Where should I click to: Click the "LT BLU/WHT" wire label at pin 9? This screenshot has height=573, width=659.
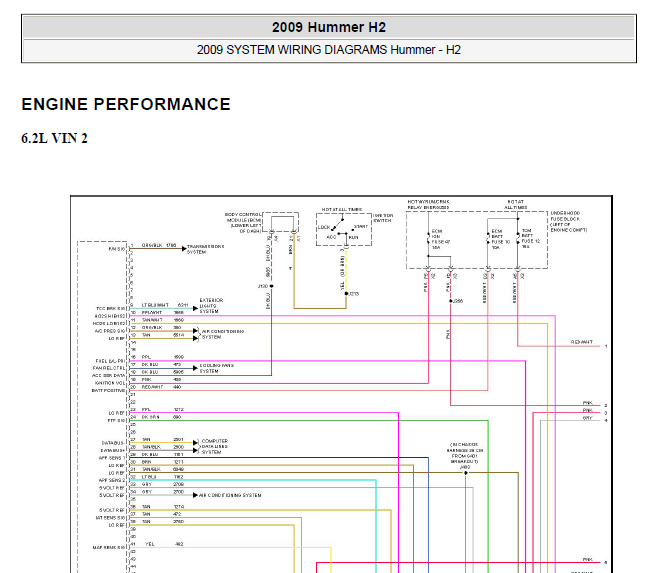click(155, 305)
